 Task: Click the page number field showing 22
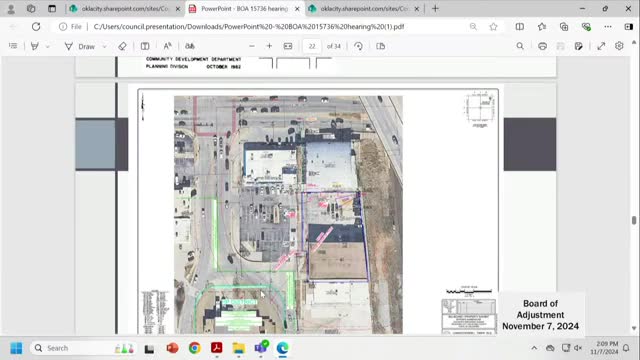(x=312, y=46)
